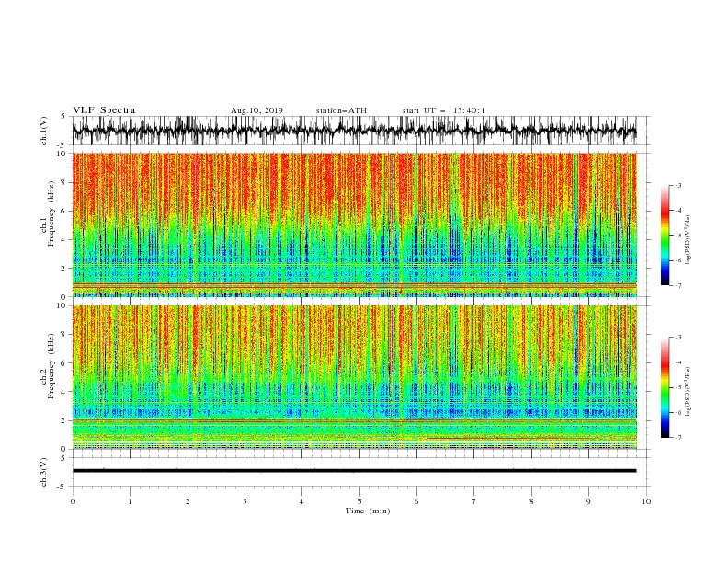Click the "4" kHz tick on ch.1 frequency axis
This screenshot has height=563, width=728.
pos(64,240)
